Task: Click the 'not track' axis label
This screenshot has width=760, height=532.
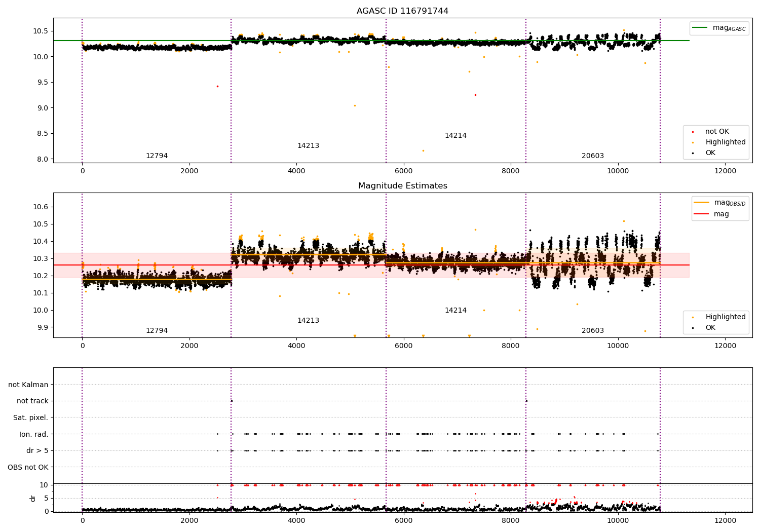Action: (32, 401)
